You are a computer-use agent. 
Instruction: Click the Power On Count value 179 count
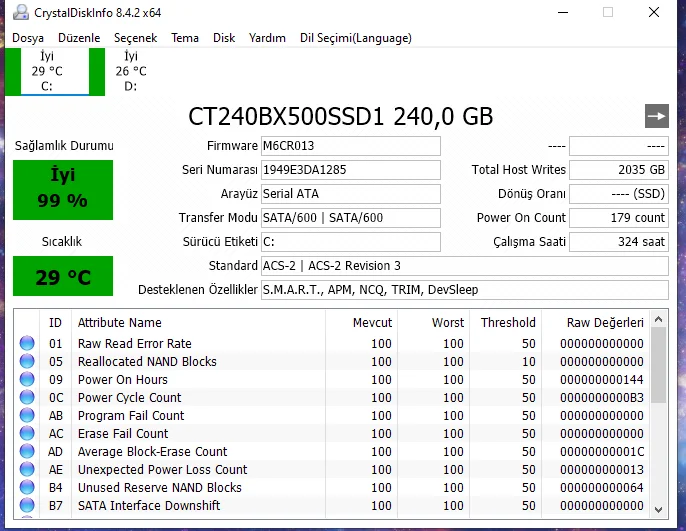tap(619, 218)
